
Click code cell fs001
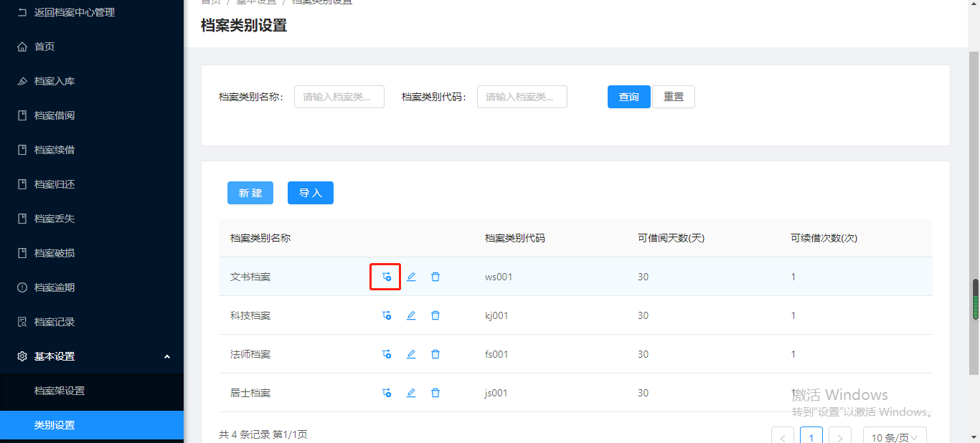click(x=496, y=354)
